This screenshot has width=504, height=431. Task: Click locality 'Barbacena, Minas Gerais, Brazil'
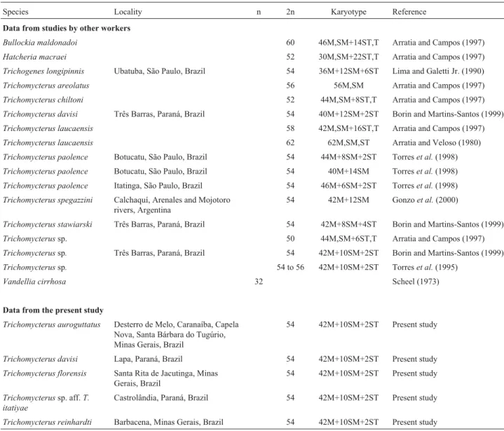pos(168,422)
